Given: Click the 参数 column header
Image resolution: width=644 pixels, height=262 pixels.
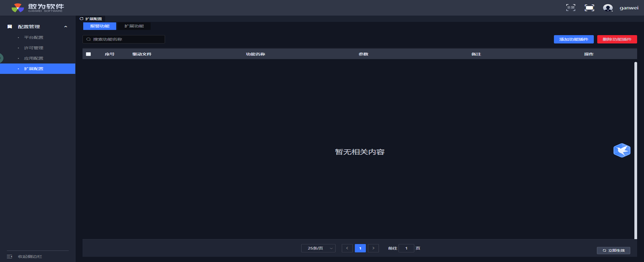Looking at the screenshot, I should coord(363,54).
